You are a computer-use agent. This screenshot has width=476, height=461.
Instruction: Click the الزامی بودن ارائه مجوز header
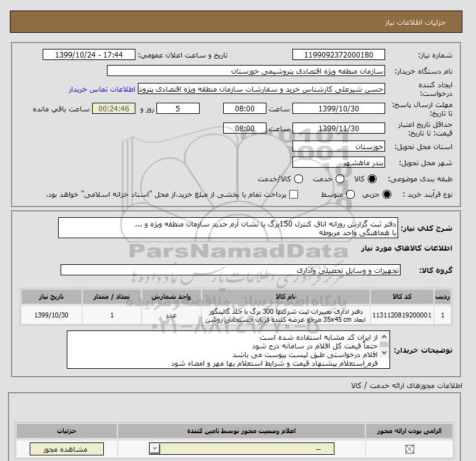coord(409,431)
